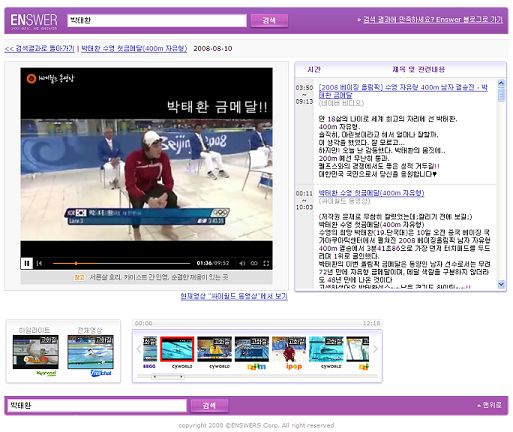
Task: Select the 00:11 ~ 10:03 time range entry
Action: tap(304, 200)
